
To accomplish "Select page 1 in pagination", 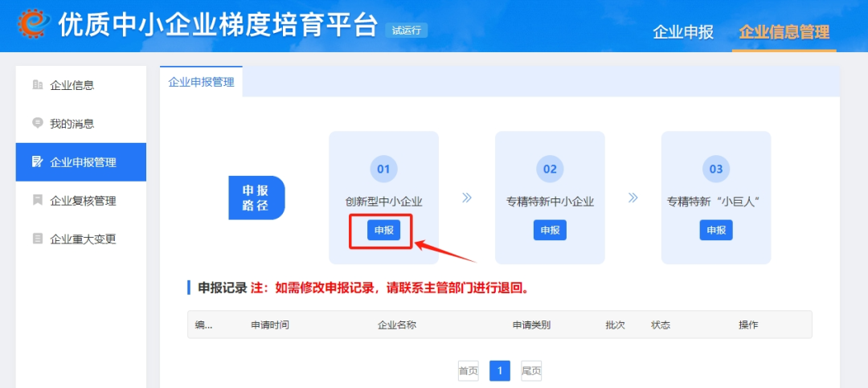I will [500, 371].
